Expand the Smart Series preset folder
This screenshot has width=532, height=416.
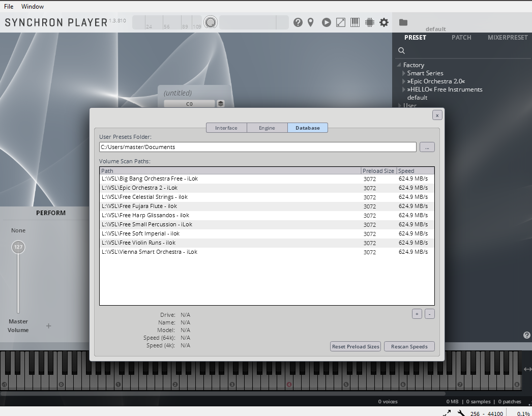coord(404,73)
